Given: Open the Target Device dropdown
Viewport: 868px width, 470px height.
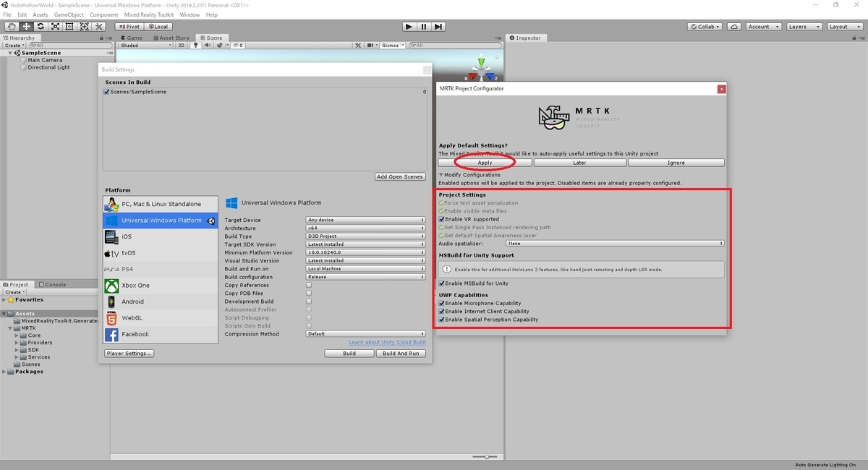Looking at the screenshot, I should pyautogui.click(x=366, y=220).
